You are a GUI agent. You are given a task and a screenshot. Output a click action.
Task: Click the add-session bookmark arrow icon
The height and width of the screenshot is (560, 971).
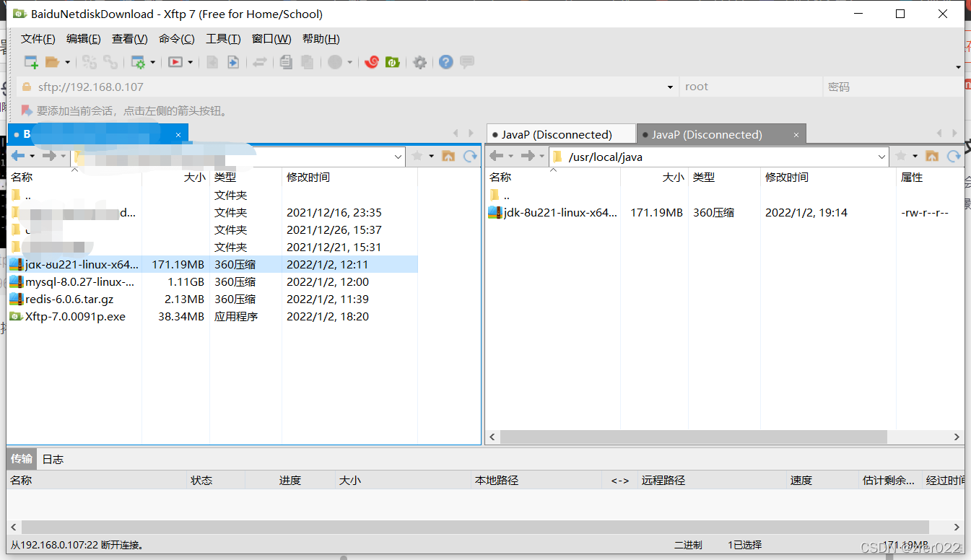click(x=27, y=110)
